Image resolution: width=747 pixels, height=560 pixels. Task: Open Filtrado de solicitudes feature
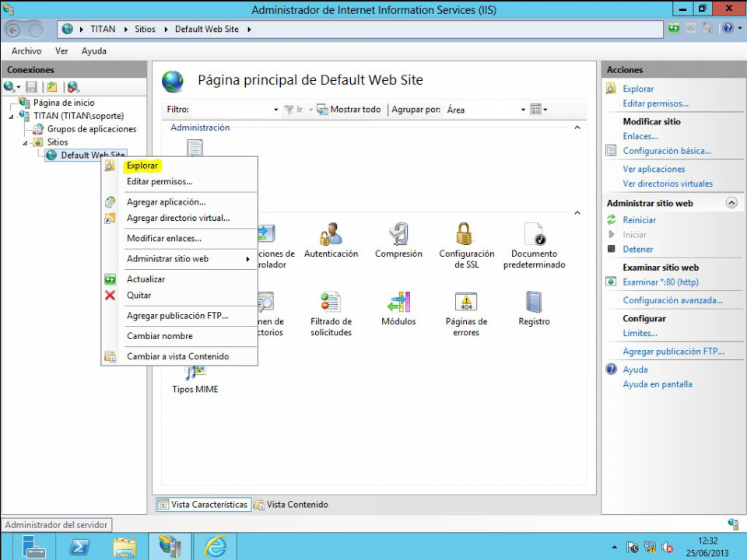[331, 313]
